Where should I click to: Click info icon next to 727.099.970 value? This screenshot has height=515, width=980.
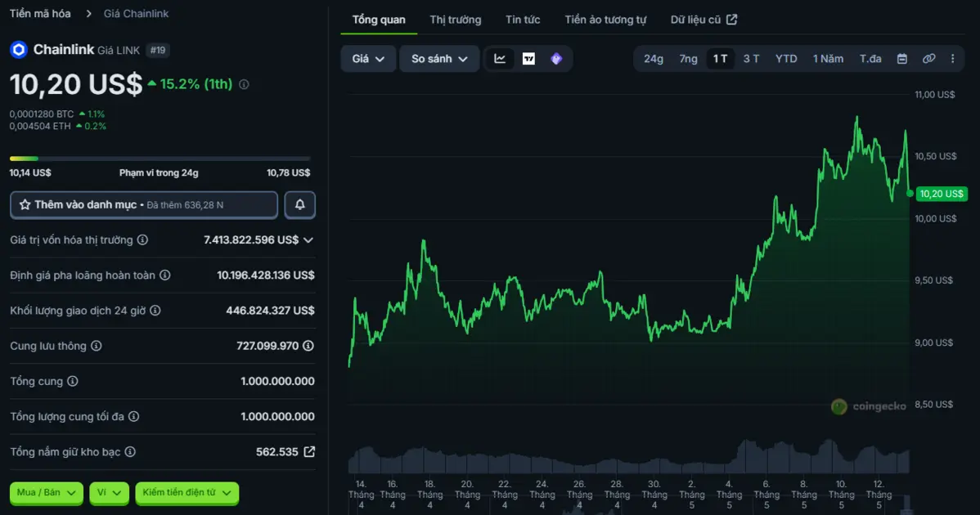click(x=308, y=346)
